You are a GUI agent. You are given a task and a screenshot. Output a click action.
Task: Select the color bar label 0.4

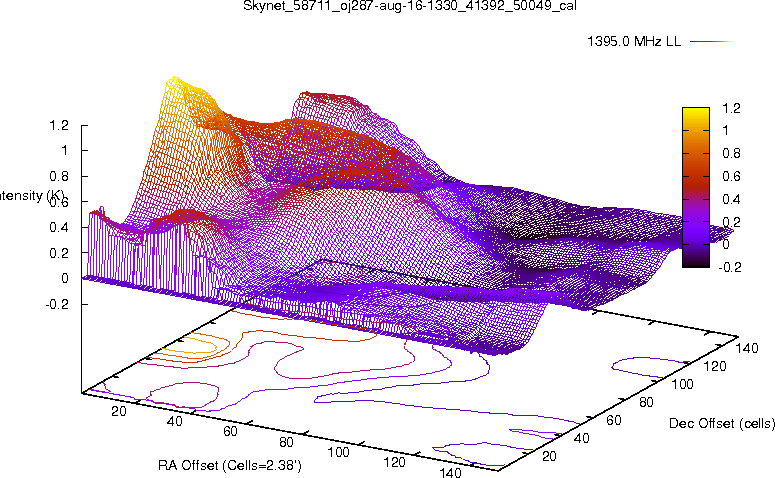coord(732,199)
